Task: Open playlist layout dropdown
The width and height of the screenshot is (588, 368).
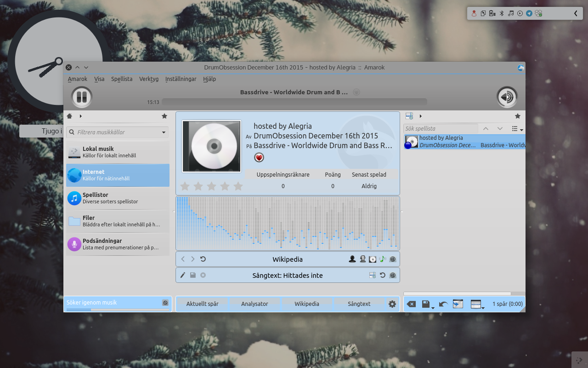Action: click(478, 304)
